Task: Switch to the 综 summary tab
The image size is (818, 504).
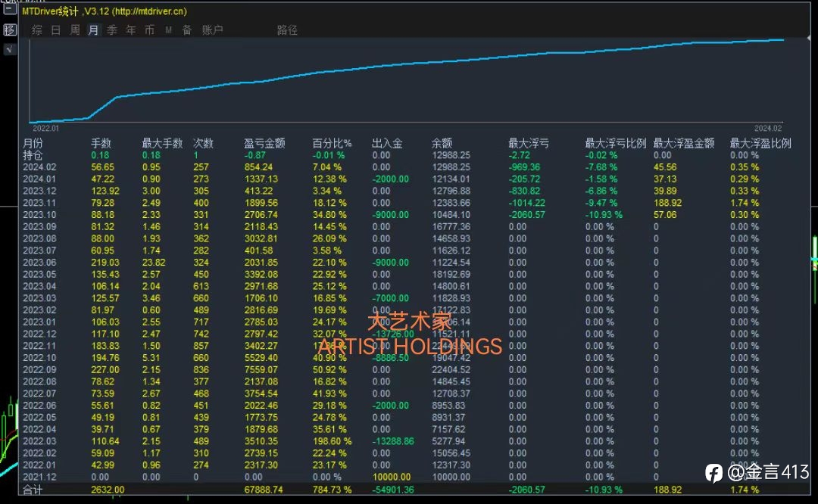Action: point(37,30)
